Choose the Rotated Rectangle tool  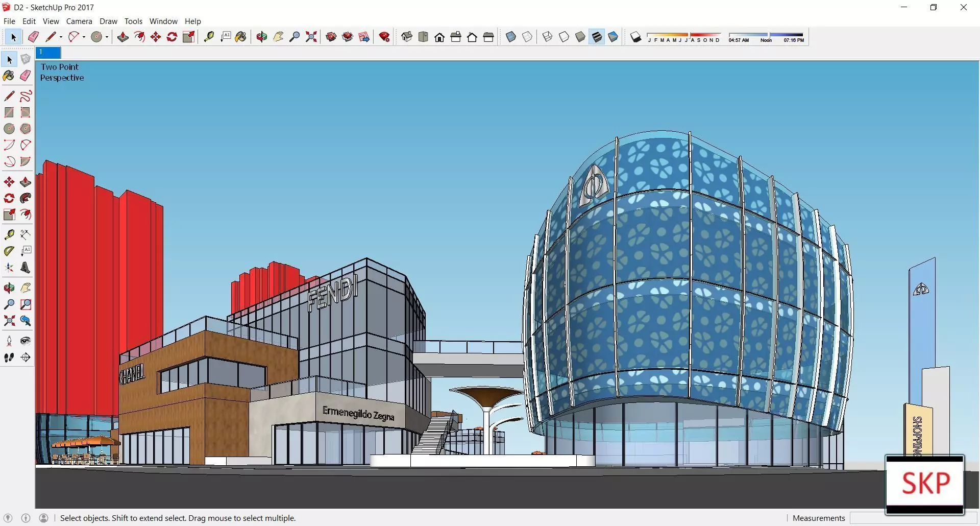(x=26, y=112)
